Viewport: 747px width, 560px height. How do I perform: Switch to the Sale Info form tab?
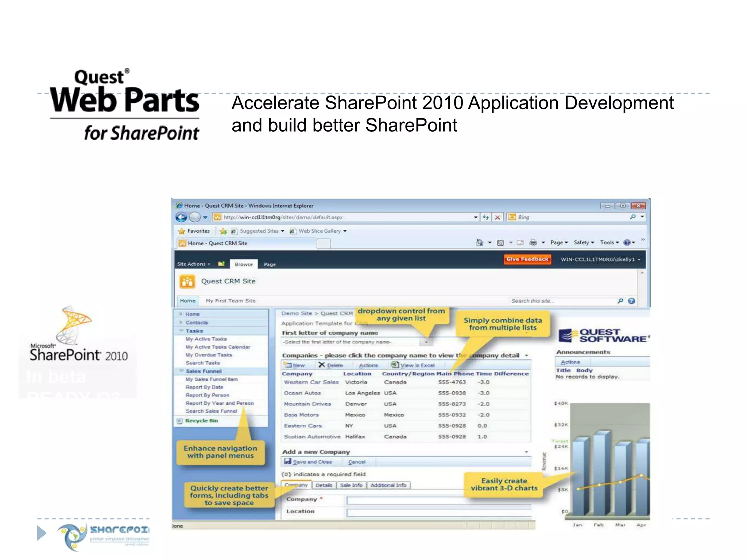click(x=351, y=485)
